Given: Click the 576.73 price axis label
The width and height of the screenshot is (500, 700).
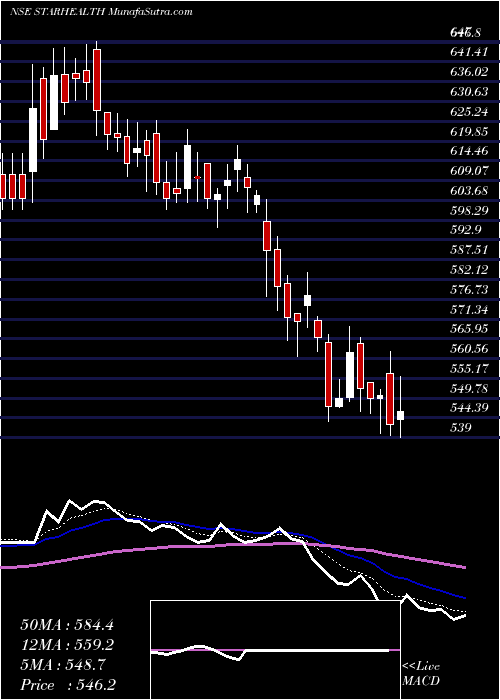Looking at the screenshot, I should (x=470, y=289).
